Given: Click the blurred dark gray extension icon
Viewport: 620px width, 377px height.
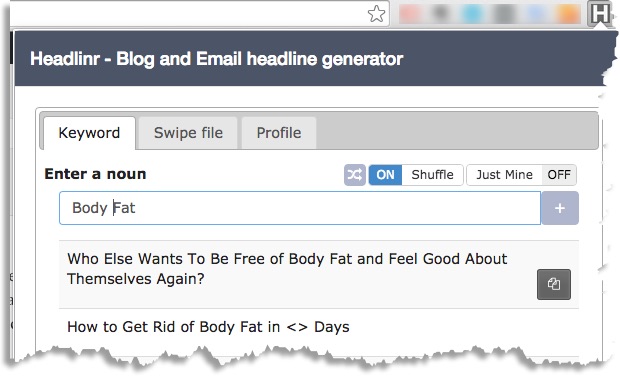Looking at the screenshot, I should pyautogui.click(x=440, y=14).
